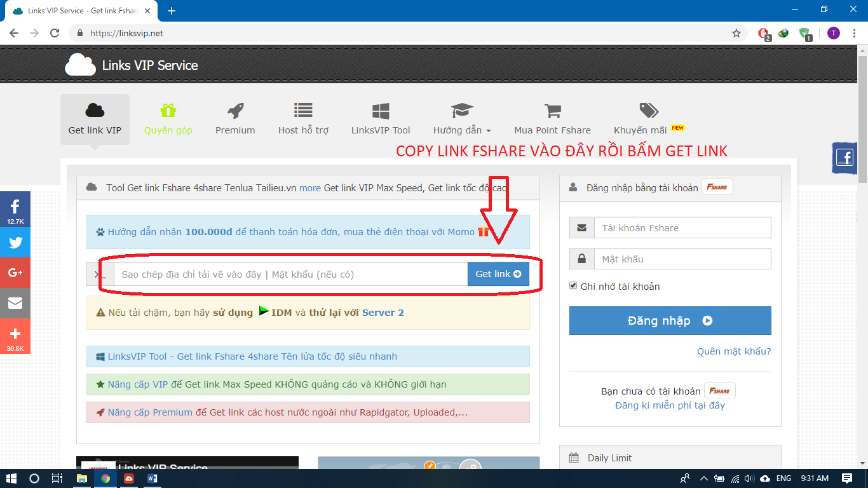The height and width of the screenshot is (488, 868).
Task: Open the Get link VIP tab
Action: pos(95,119)
